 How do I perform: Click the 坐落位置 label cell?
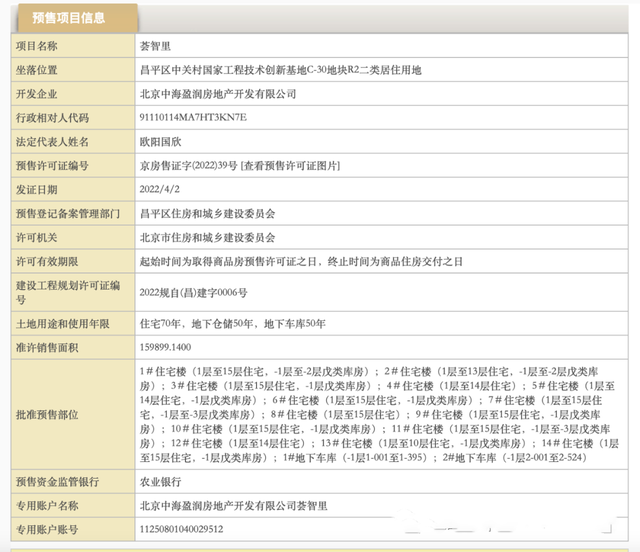pyautogui.click(x=73, y=70)
